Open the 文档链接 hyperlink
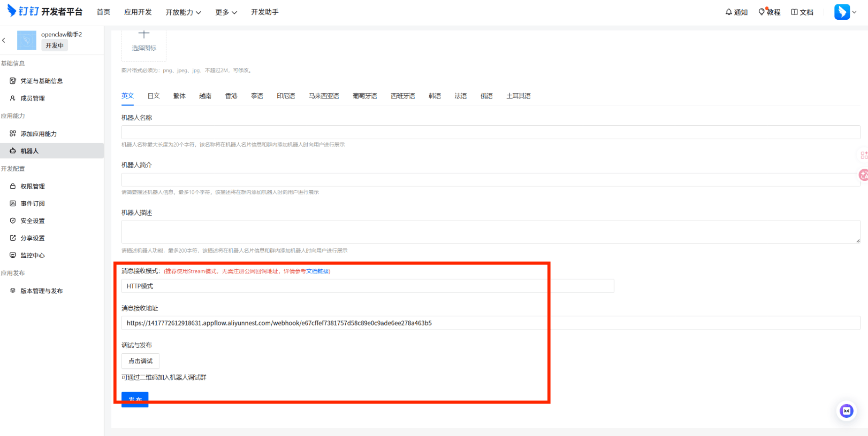This screenshot has height=436, width=868. click(317, 271)
